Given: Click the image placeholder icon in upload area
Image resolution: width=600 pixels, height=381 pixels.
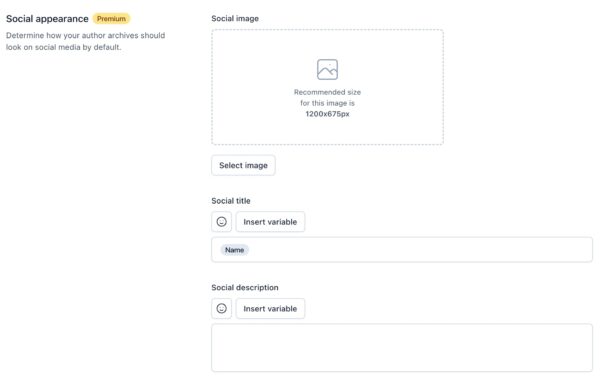Looking at the screenshot, I should point(327,69).
